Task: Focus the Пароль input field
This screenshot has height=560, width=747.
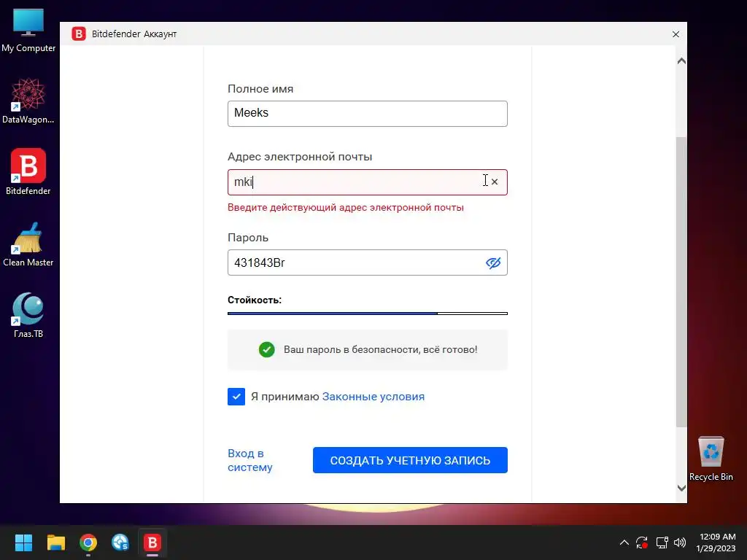Action: click(368, 262)
